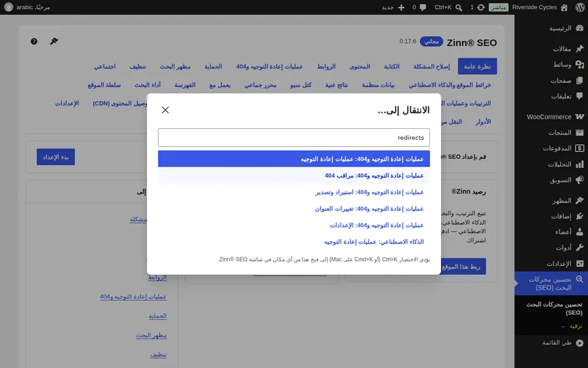Open the 'كتل سيو' tab

point(300,85)
